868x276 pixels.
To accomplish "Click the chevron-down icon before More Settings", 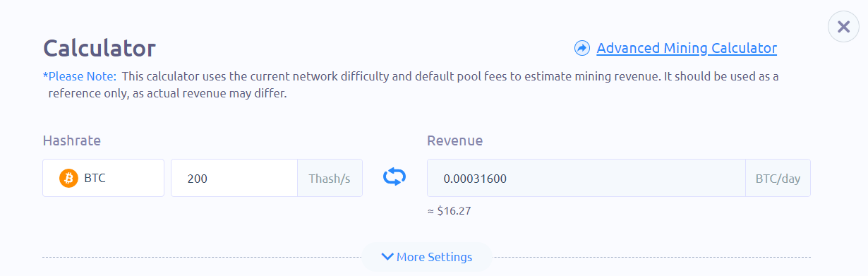I will click(x=387, y=257).
